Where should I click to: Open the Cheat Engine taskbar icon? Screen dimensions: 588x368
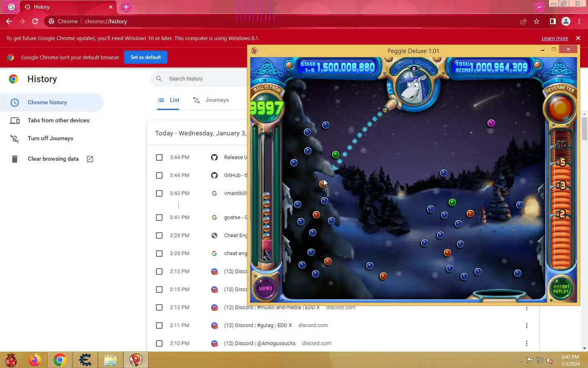click(85, 360)
